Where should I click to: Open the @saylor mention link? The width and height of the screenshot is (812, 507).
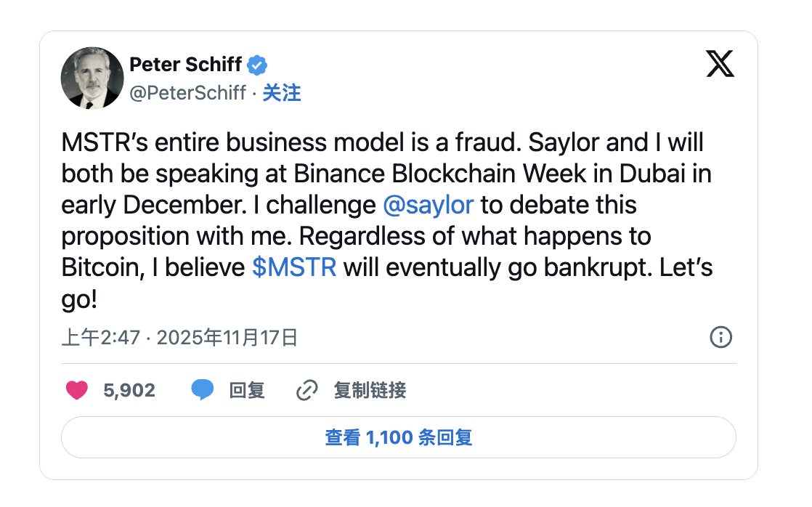coord(428,206)
